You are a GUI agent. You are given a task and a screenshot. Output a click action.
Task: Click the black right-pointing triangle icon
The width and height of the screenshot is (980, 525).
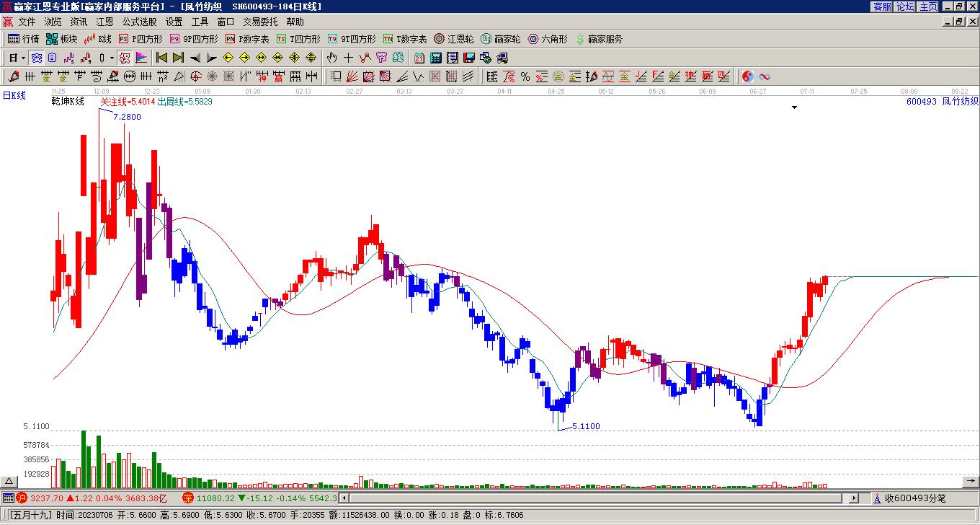pos(211,58)
